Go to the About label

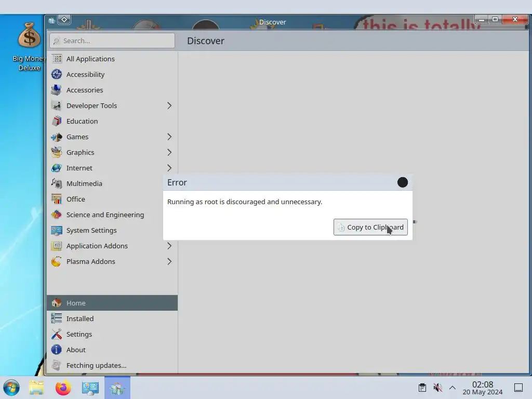[76, 350]
